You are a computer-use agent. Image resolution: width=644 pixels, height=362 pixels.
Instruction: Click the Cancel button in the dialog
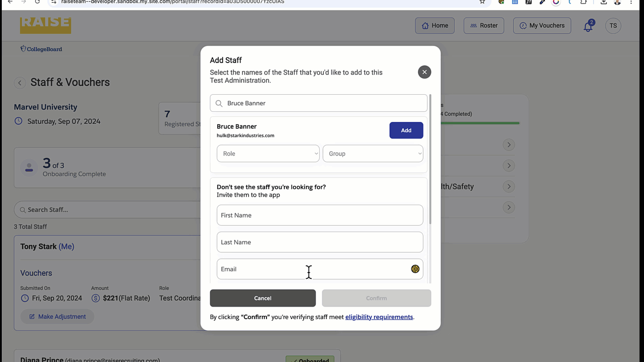click(x=263, y=298)
